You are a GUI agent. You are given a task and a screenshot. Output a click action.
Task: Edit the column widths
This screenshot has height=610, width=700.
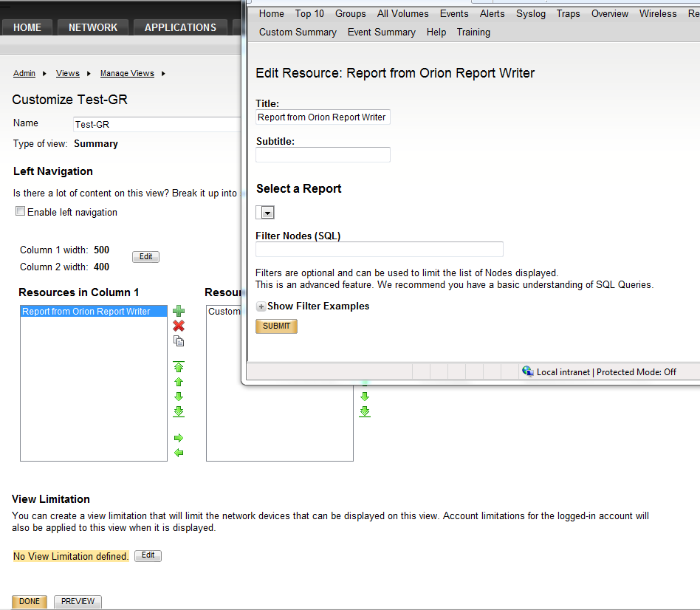pos(145,257)
